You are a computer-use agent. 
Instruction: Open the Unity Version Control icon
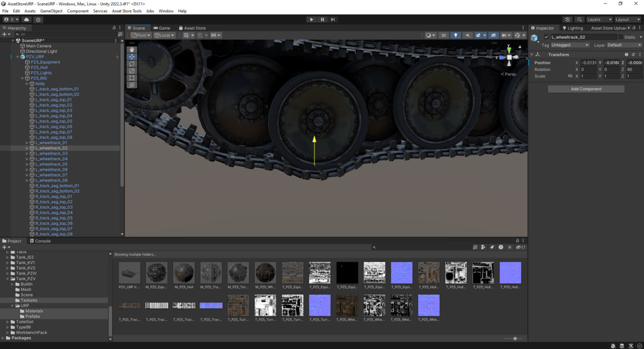(x=38, y=19)
